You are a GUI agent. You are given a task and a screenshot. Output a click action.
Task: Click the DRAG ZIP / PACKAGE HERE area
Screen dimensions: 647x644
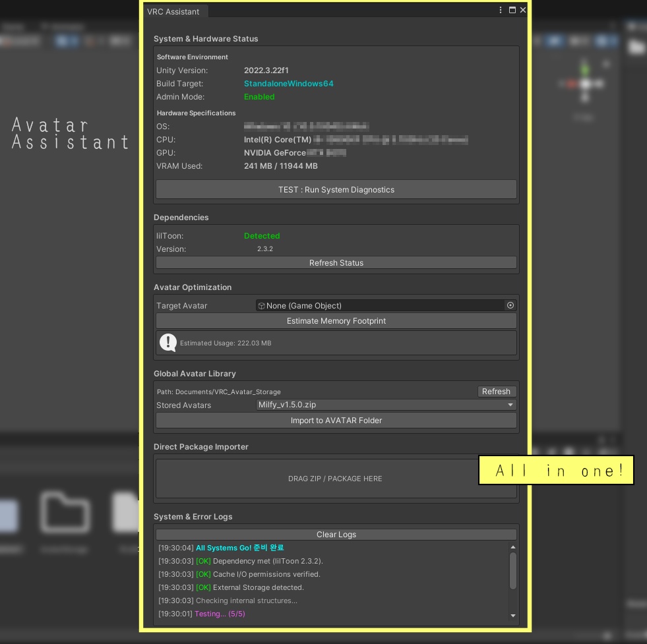click(335, 479)
